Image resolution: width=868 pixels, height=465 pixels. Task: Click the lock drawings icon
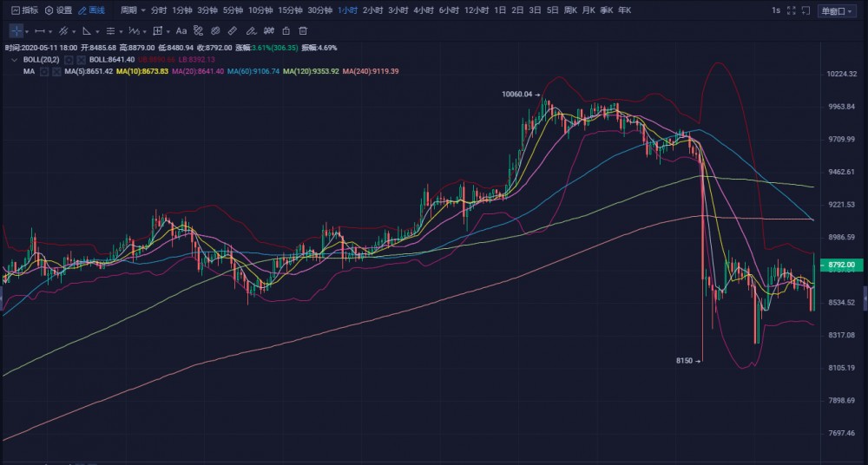[286, 30]
